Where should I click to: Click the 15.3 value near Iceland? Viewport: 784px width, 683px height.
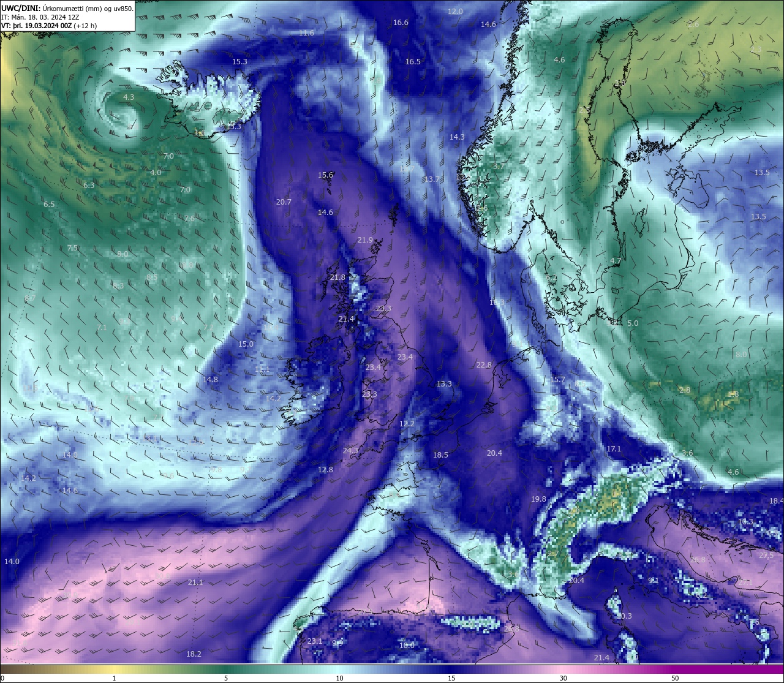[239, 62]
